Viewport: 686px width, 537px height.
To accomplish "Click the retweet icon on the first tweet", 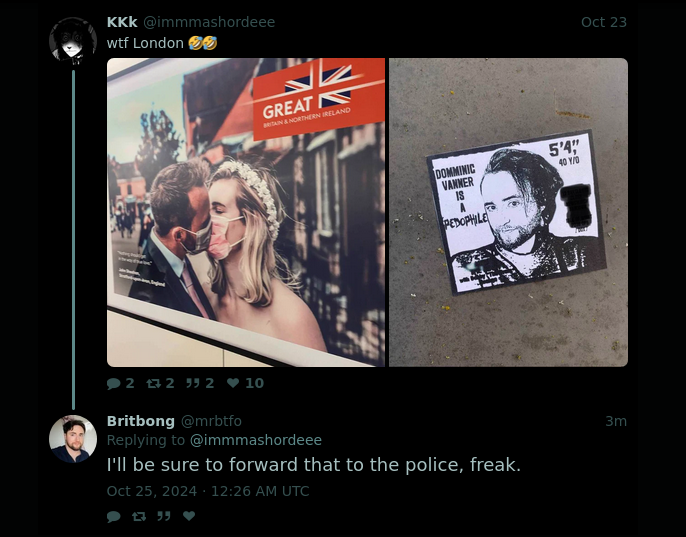I will point(154,383).
